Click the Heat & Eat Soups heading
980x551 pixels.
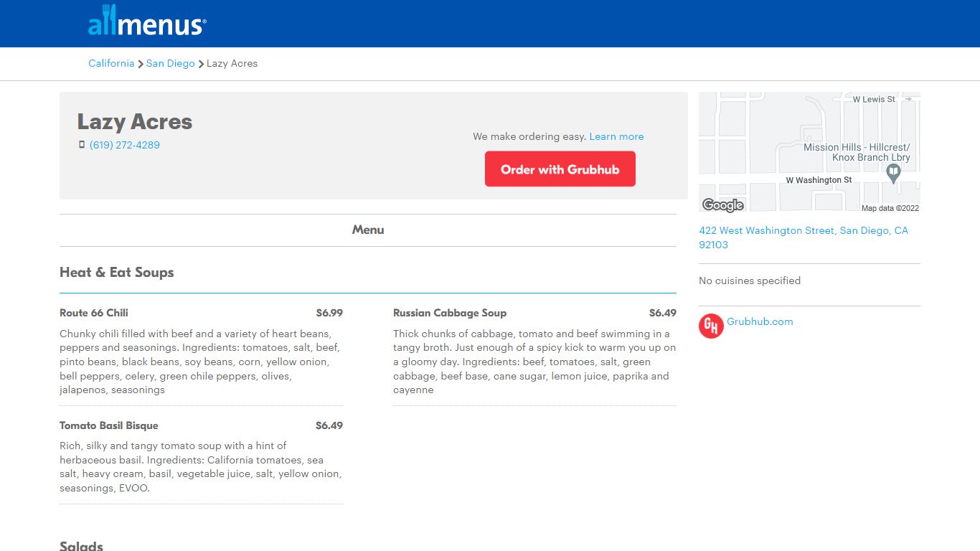(117, 272)
